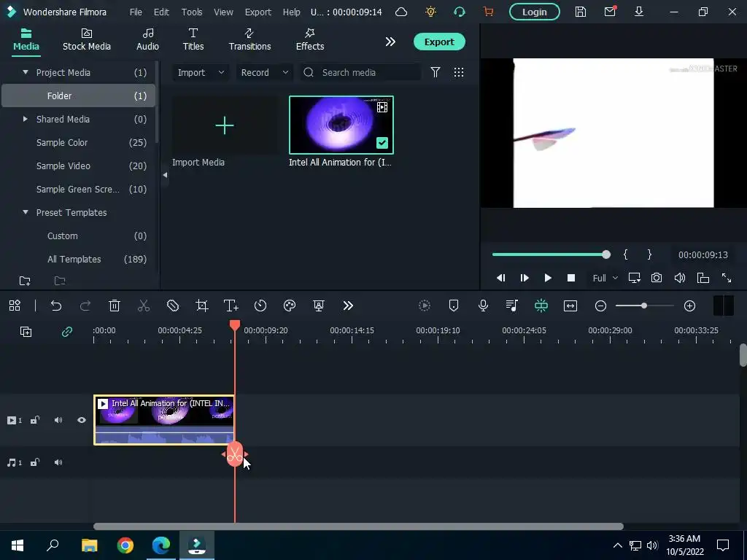Viewport: 747px width, 560px height.
Task: Click the green screen icon in toolbar
Action: [319, 306]
